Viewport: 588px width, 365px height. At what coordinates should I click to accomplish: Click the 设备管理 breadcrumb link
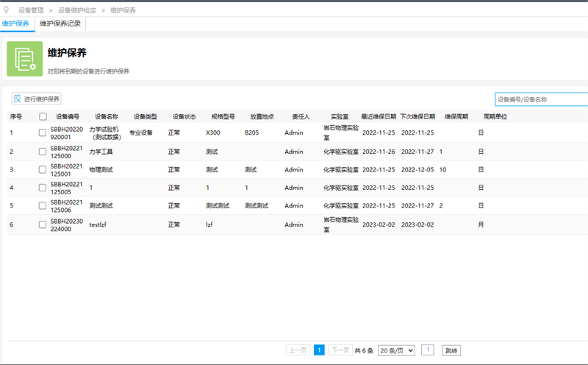point(32,10)
